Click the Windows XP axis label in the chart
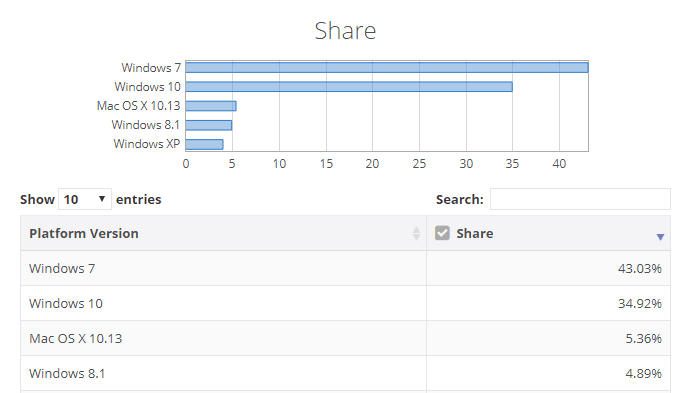 coord(147,144)
